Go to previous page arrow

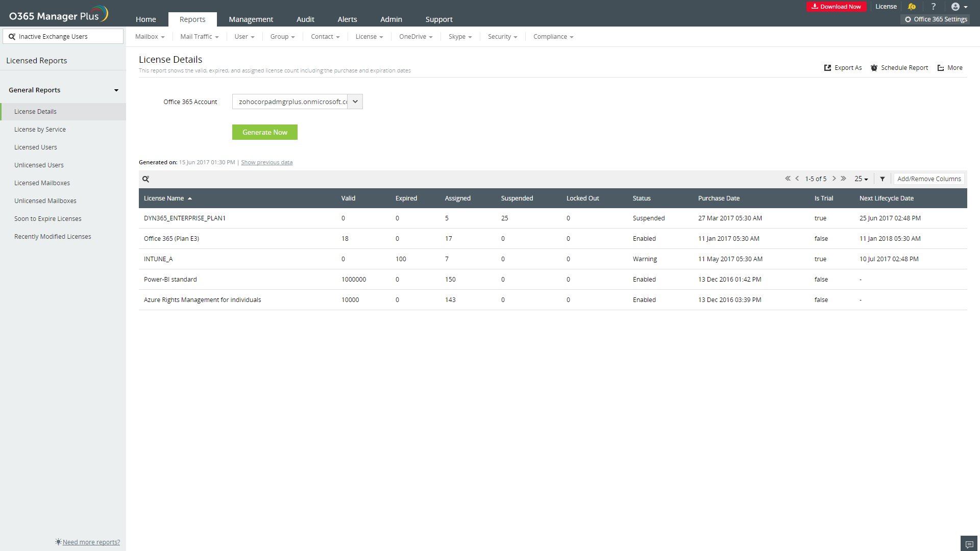[x=797, y=179]
